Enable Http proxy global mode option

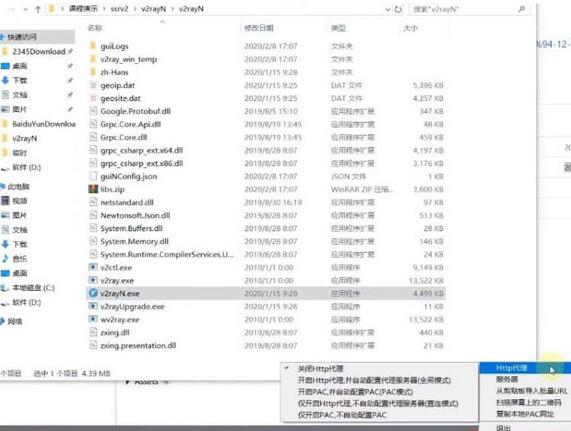pos(374,380)
